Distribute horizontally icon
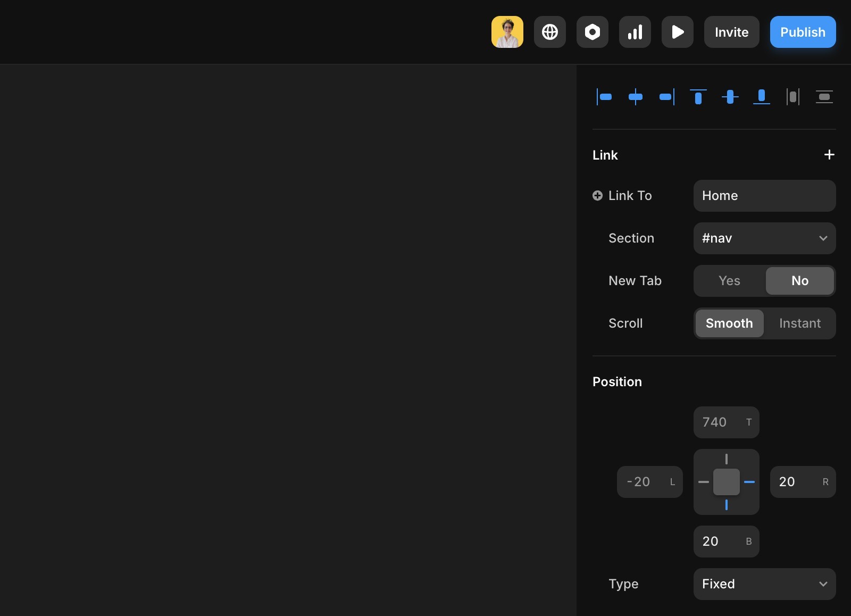This screenshot has height=616, width=851. pyautogui.click(x=792, y=97)
